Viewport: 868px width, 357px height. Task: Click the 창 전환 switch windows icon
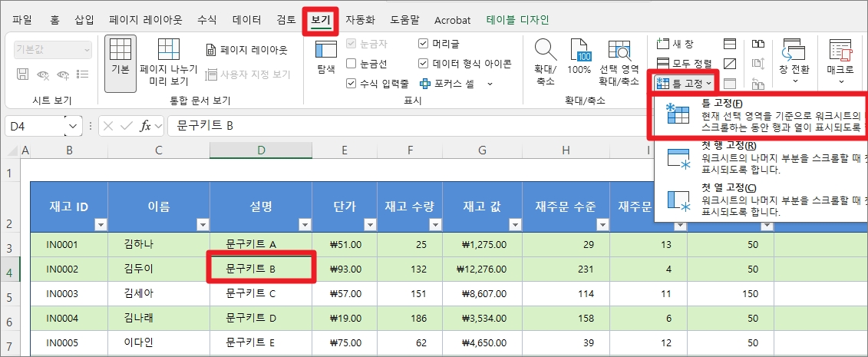pyautogui.click(x=794, y=50)
